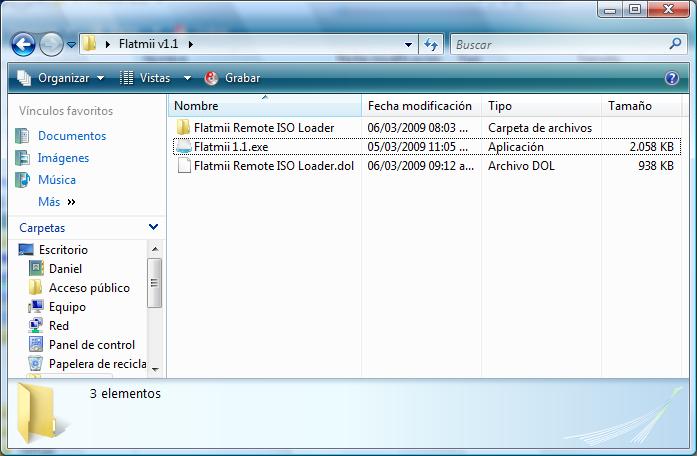Image resolution: width=697 pixels, height=456 pixels.
Task: Sort by the Nombre column header
Action: pos(265,106)
